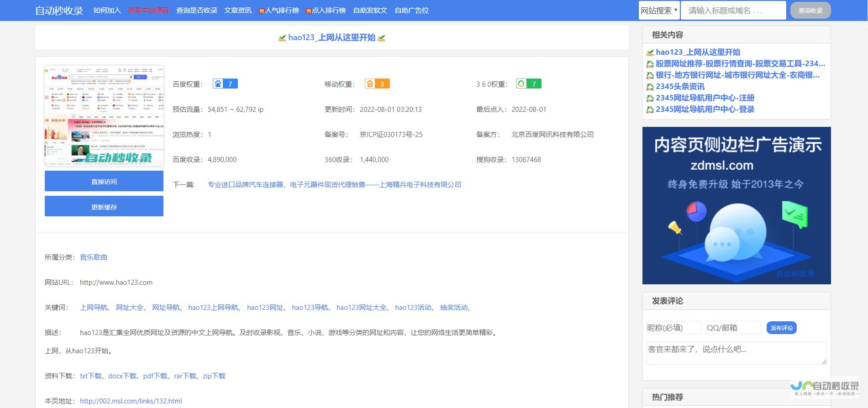Open the 网站搜索 search type dropdown
The height and width of the screenshot is (408, 868).
point(659,10)
